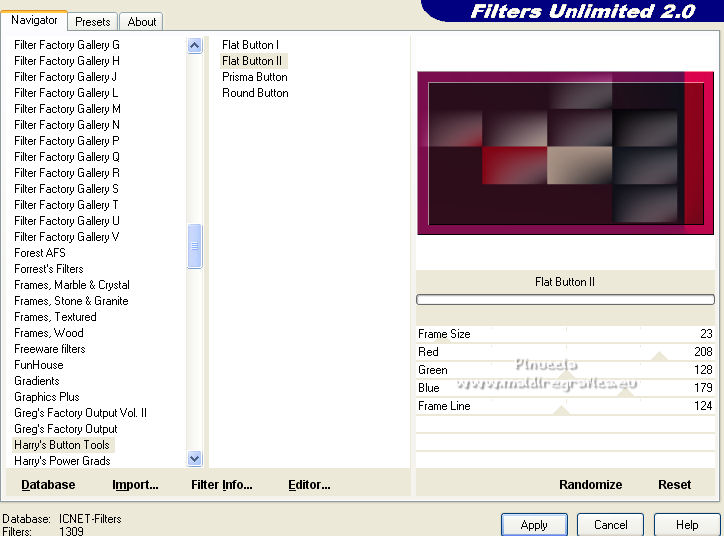This screenshot has width=724, height=536.
Task: Select Freeware filters category
Action: click(x=50, y=349)
